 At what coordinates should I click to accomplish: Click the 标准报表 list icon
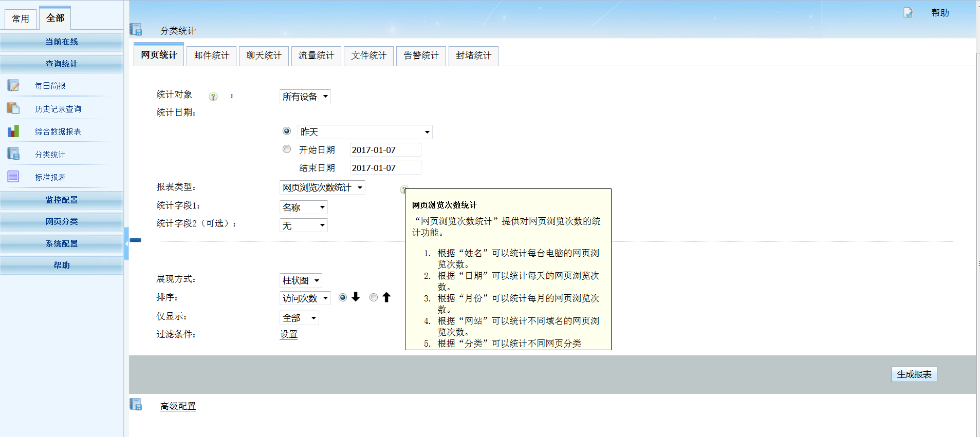click(x=13, y=177)
